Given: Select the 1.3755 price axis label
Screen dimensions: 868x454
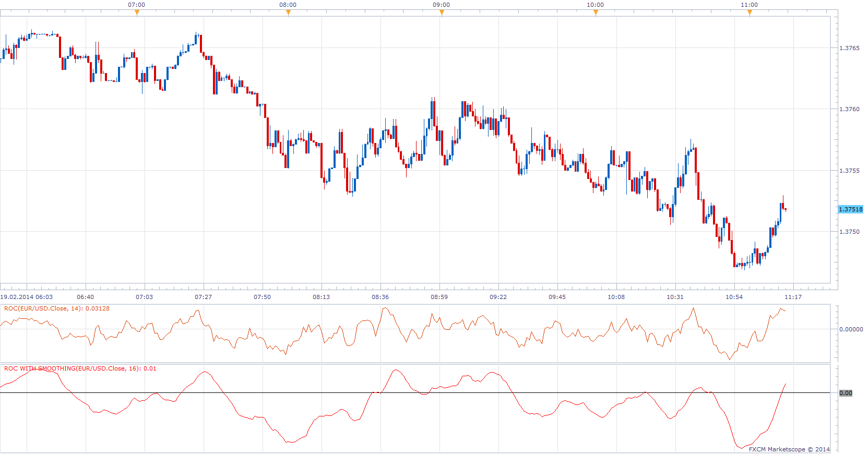Looking at the screenshot, I should click(x=849, y=171).
